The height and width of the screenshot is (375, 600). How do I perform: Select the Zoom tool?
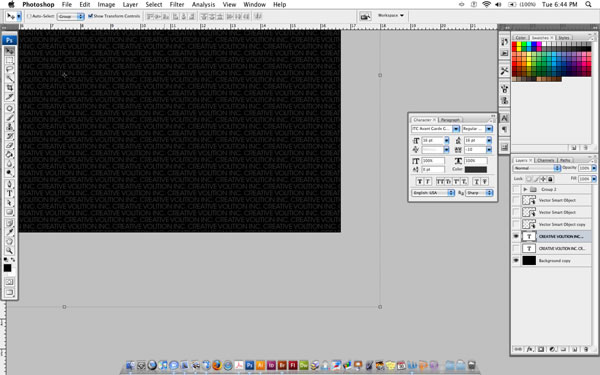[10, 251]
